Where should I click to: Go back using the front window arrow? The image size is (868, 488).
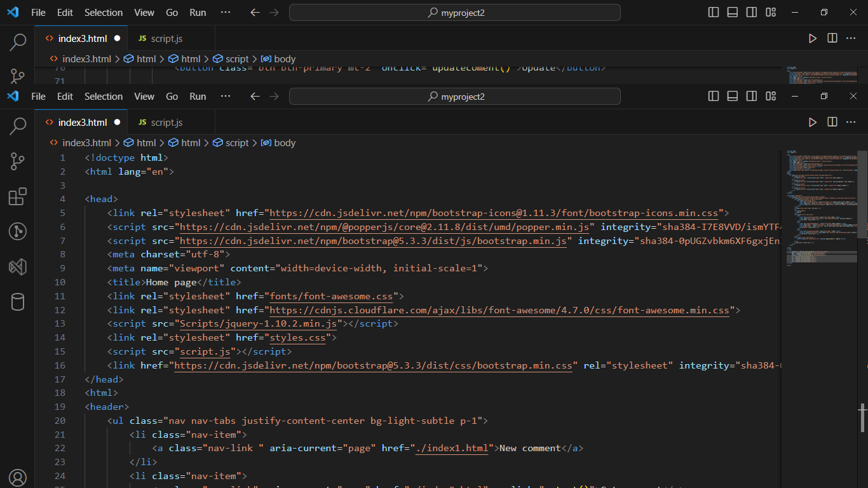[x=255, y=97]
